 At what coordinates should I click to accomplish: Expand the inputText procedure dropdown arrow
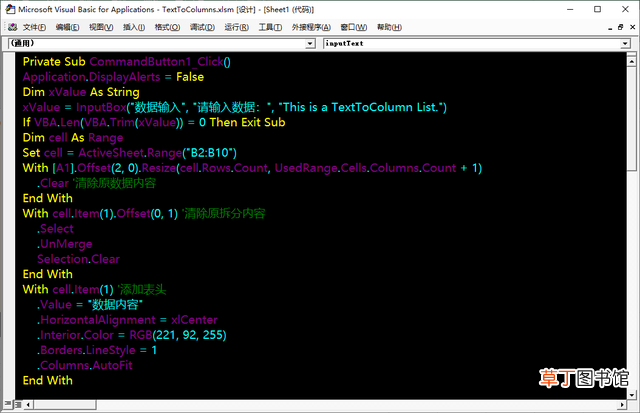(625, 43)
